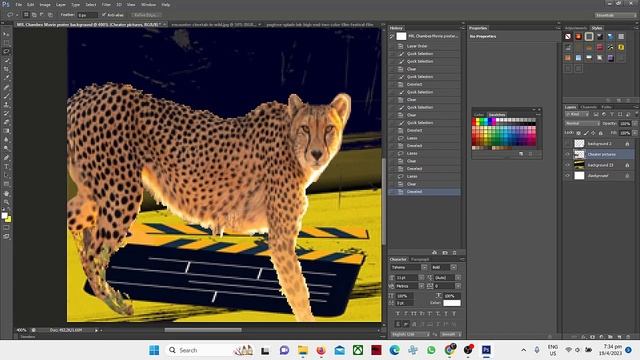Create new snapshot with camera icon in History
Screen dimensions: 640x360
tap(444, 253)
